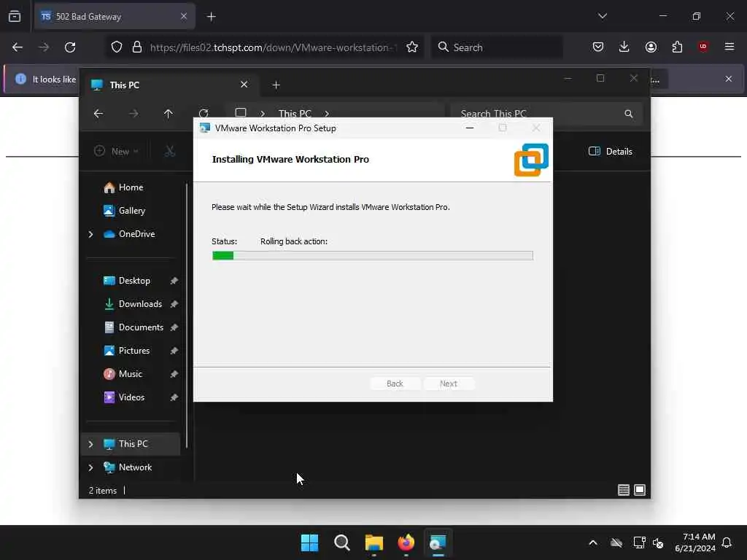Open the Firefox extensions puzzle icon

tap(677, 47)
